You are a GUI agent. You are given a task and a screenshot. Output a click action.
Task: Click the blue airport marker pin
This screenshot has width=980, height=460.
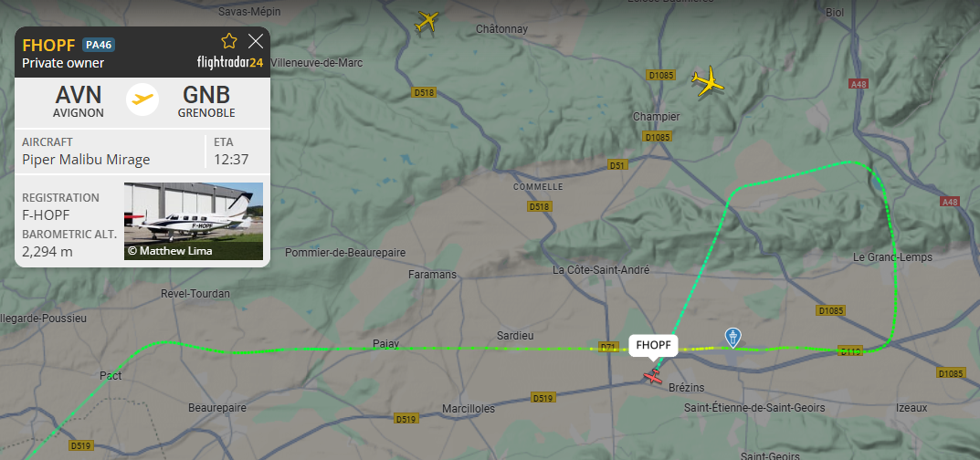click(732, 338)
